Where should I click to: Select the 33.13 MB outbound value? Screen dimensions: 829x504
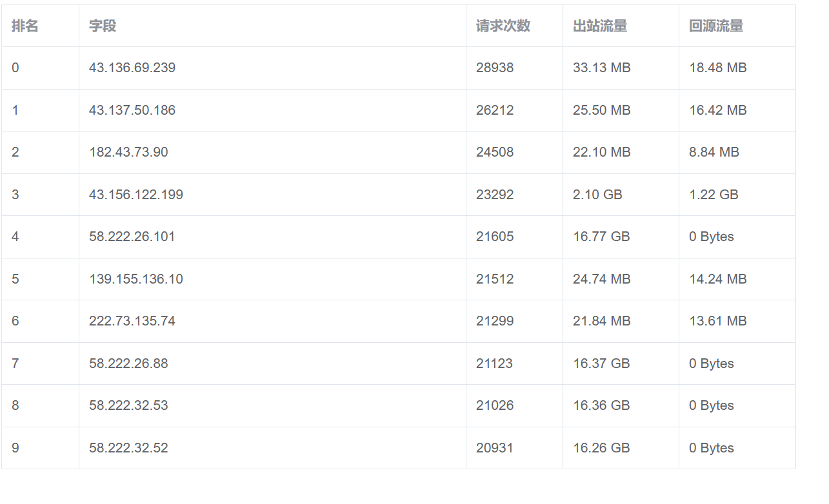(x=602, y=68)
